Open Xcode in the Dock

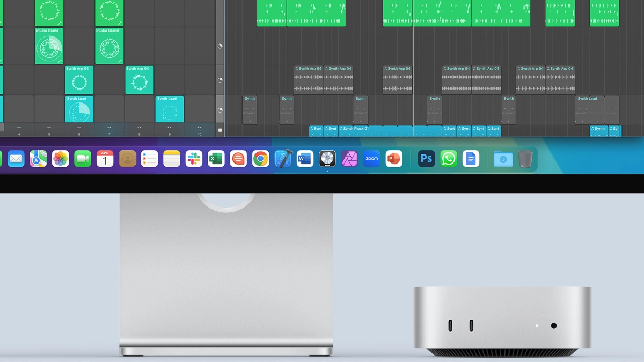click(283, 159)
